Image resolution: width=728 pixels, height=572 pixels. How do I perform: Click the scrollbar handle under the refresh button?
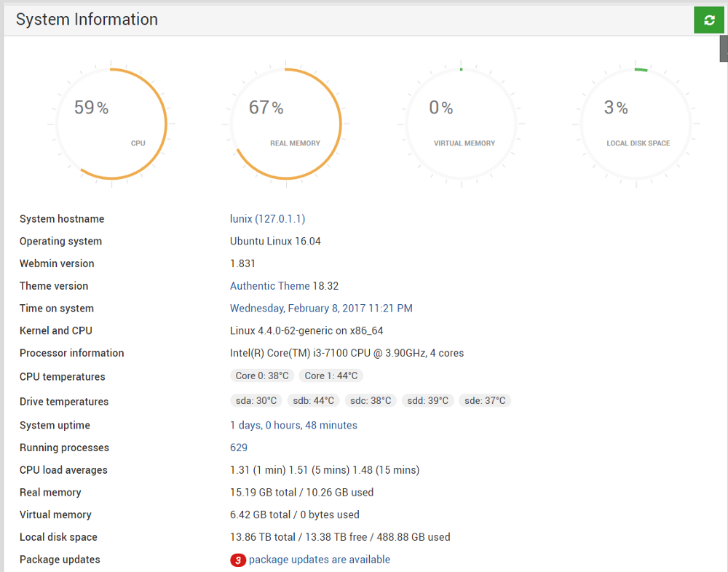pyautogui.click(x=724, y=48)
